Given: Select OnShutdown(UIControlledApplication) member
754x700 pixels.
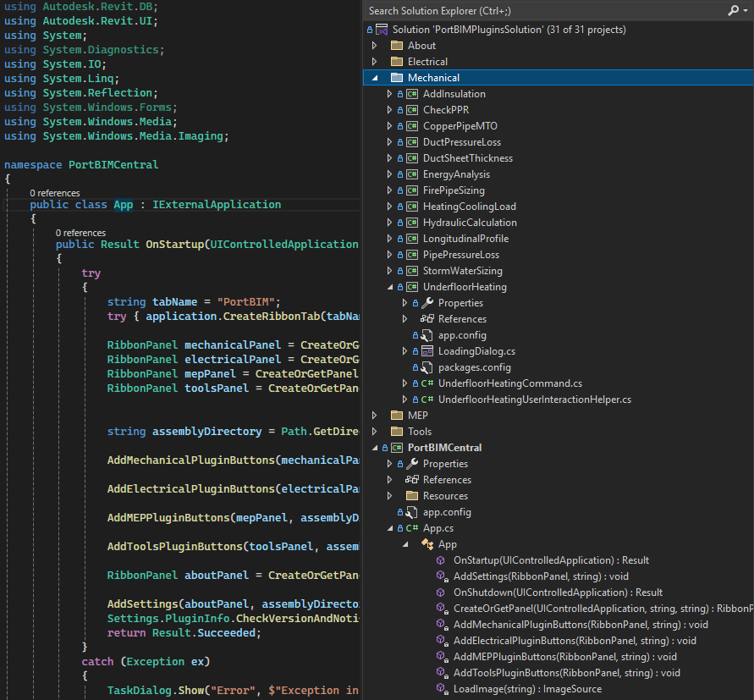Looking at the screenshot, I should click(558, 593).
